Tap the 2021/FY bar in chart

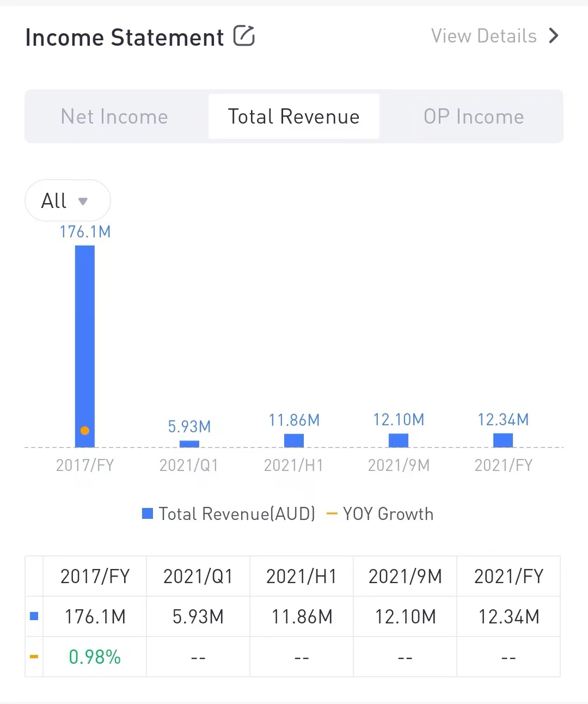pos(503,440)
